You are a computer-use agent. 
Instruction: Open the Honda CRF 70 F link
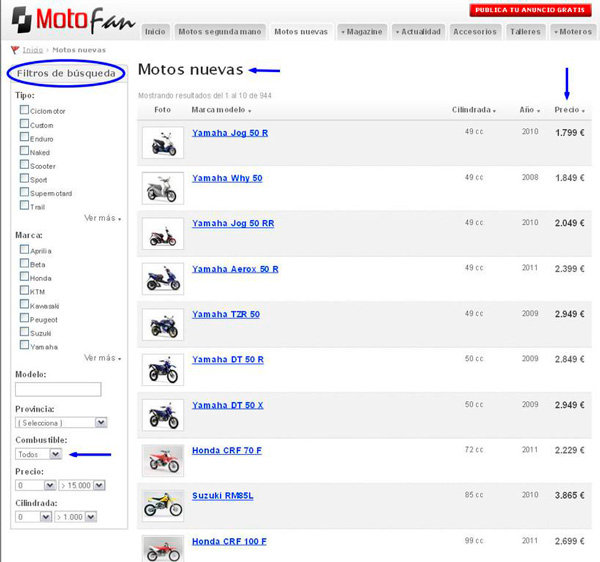pyautogui.click(x=227, y=451)
